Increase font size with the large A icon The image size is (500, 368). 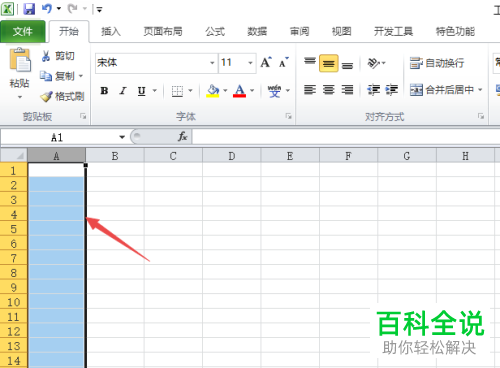point(266,62)
